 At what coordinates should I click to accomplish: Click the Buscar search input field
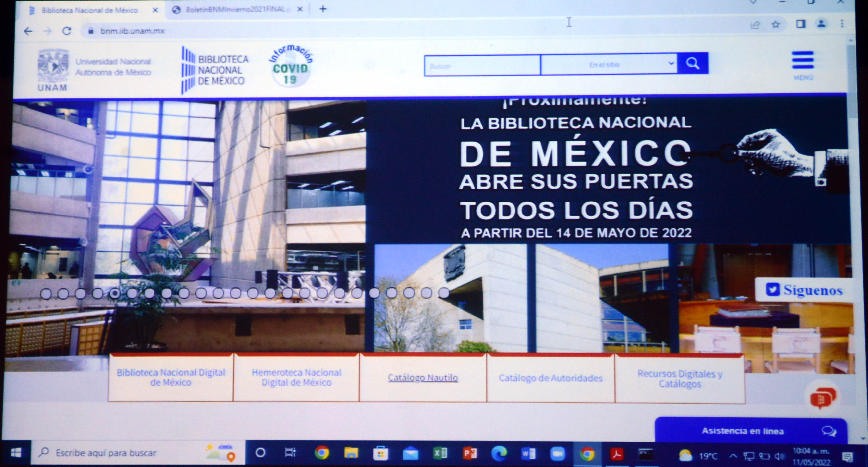point(483,65)
